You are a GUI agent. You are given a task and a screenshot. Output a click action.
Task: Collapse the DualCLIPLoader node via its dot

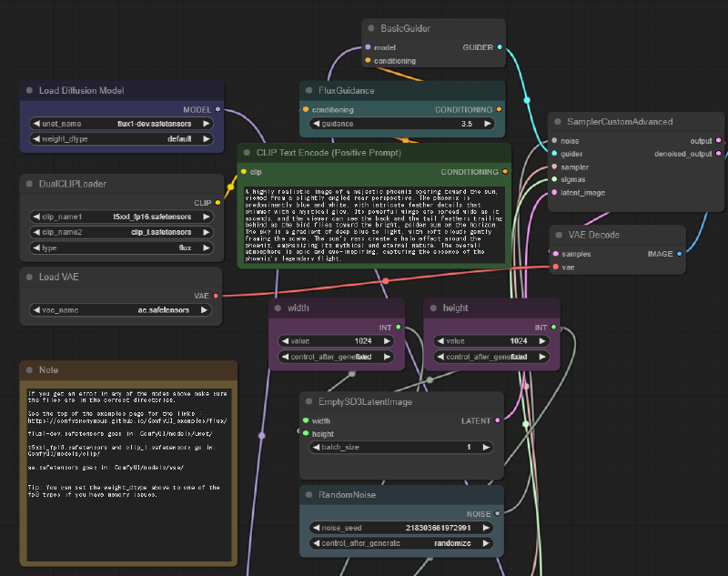click(29, 184)
